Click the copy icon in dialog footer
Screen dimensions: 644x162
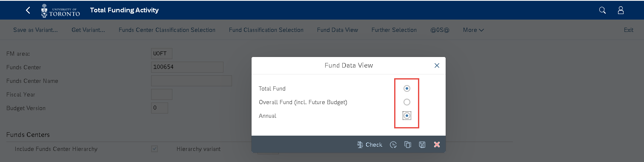point(408,145)
